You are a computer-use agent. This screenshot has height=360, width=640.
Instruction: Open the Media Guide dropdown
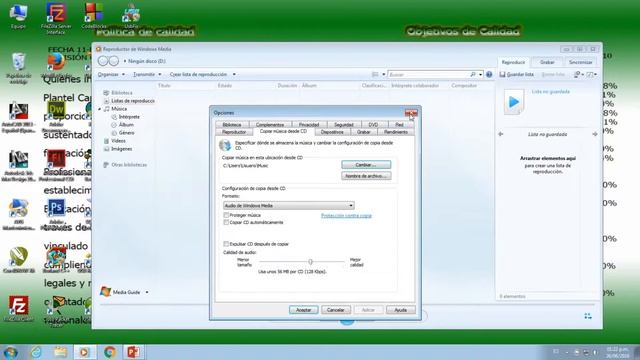tap(147, 292)
